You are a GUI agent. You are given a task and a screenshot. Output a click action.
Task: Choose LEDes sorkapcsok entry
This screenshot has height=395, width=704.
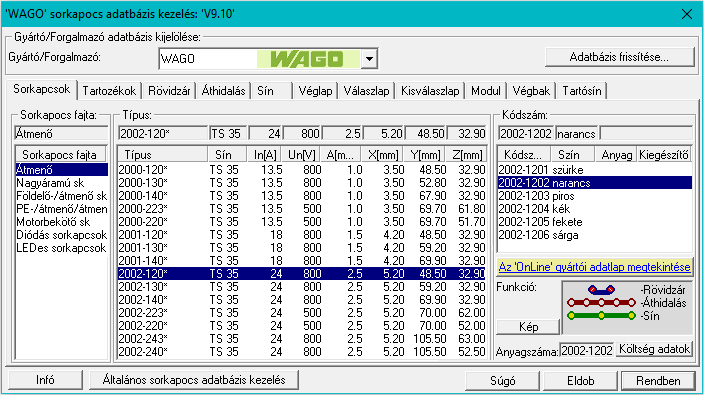(x=62, y=248)
